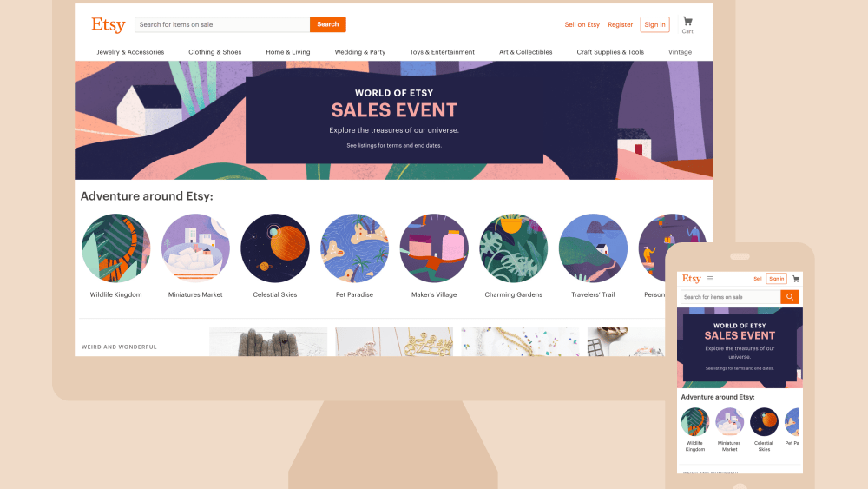The image size is (868, 489).
Task: Focus the mobile search for items field
Action: click(x=730, y=297)
